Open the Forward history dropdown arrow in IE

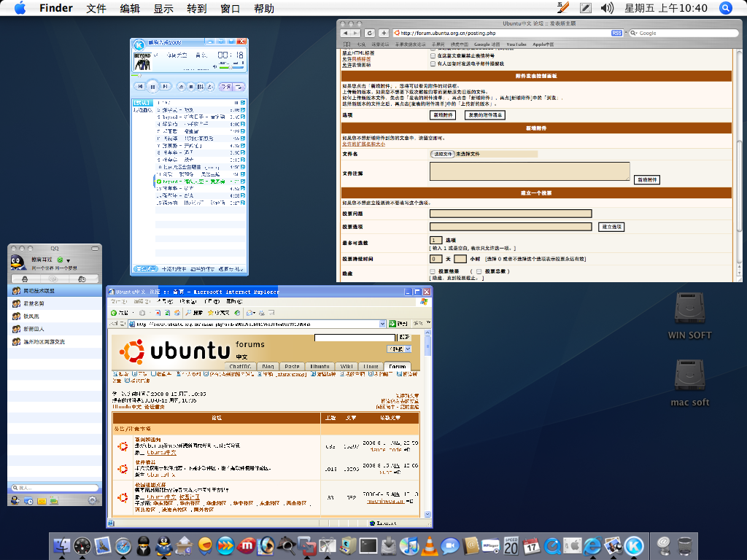pyautogui.click(x=150, y=313)
